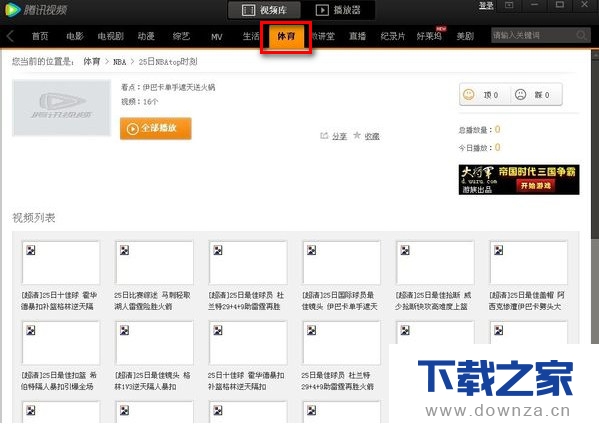Open the 电影 movies menu item
The width and height of the screenshot is (599, 429).
74,36
